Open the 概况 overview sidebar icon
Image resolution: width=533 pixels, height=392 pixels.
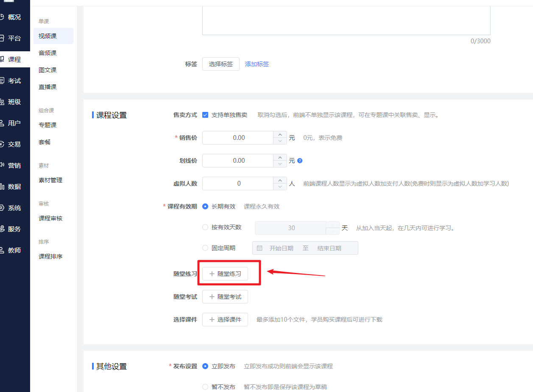pyautogui.click(x=2, y=17)
